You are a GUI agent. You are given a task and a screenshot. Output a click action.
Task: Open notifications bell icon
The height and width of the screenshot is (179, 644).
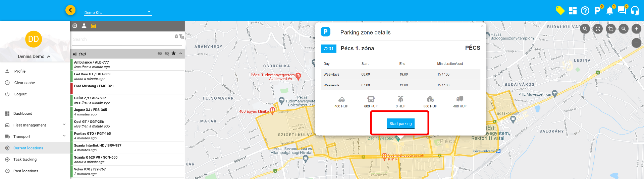610,11
